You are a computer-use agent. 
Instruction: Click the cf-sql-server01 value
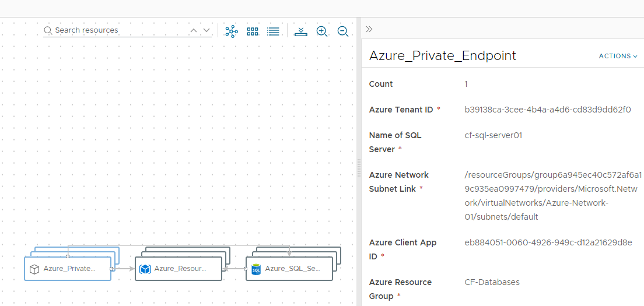494,135
